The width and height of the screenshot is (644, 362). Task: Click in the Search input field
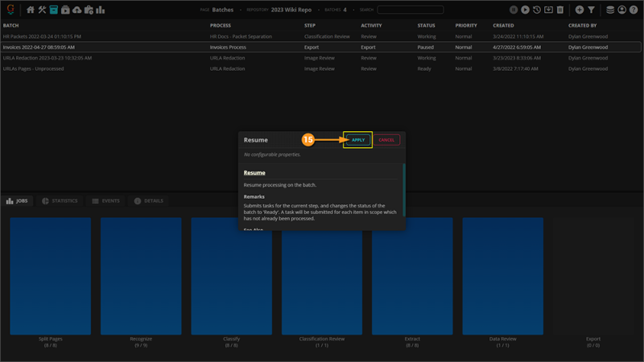tap(410, 10)
